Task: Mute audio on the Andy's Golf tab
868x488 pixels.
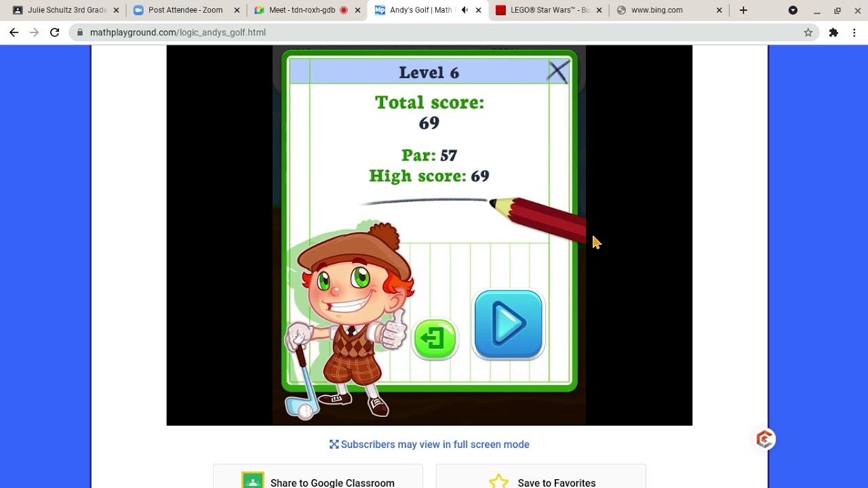Action: coord(465,10)
